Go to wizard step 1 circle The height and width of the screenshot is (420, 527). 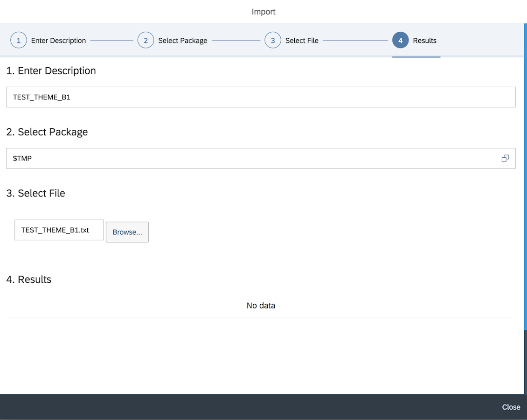(19, 40)
